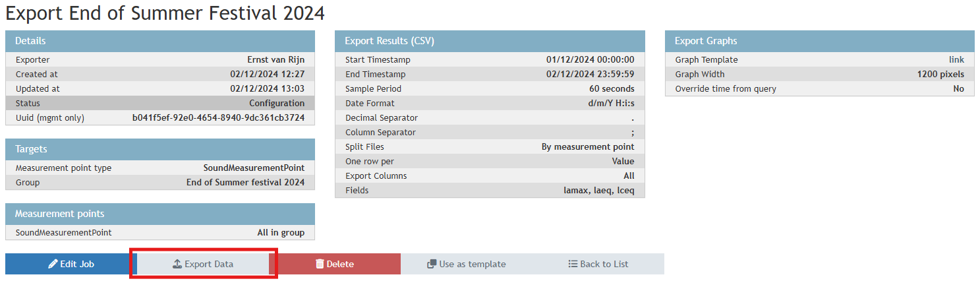Click the Export Graphs panel header

(819, 41)
